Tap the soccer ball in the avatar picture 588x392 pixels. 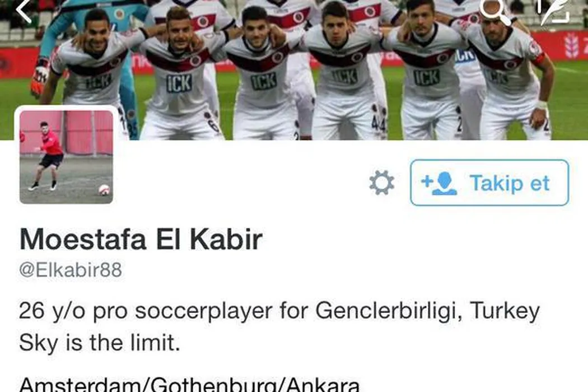tap(104, 190)
